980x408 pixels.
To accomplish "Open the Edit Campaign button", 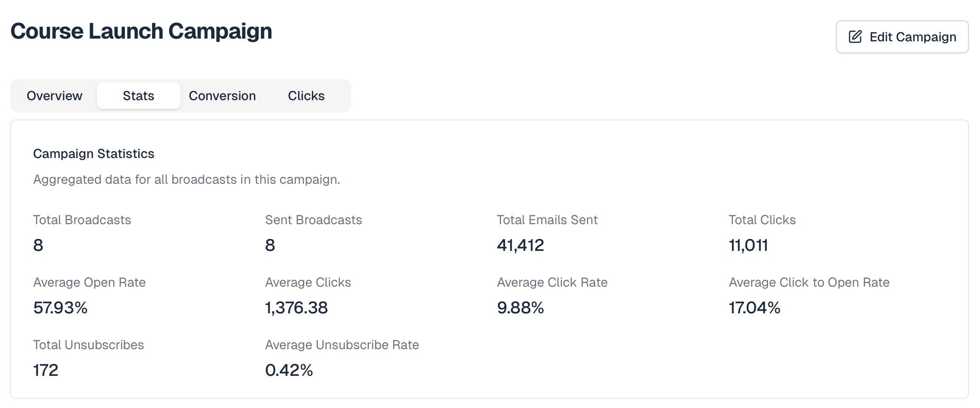I will 902,37.
